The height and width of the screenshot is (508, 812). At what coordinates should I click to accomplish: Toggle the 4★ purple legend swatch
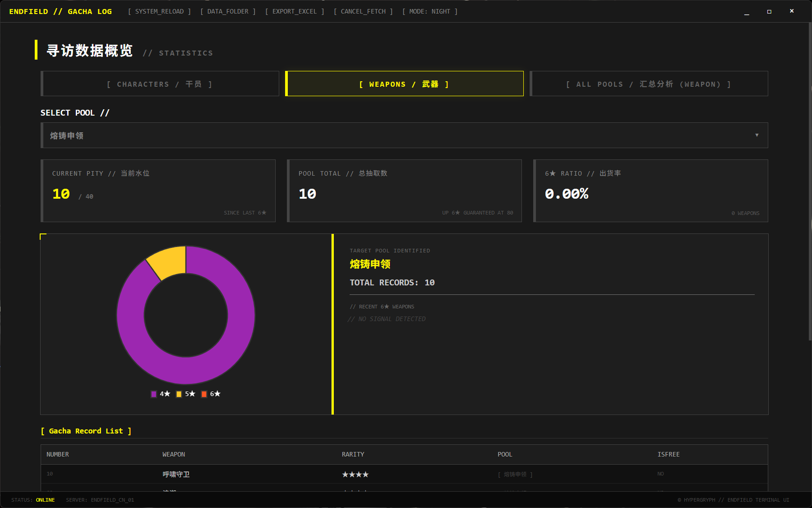[x=154, y=394]
